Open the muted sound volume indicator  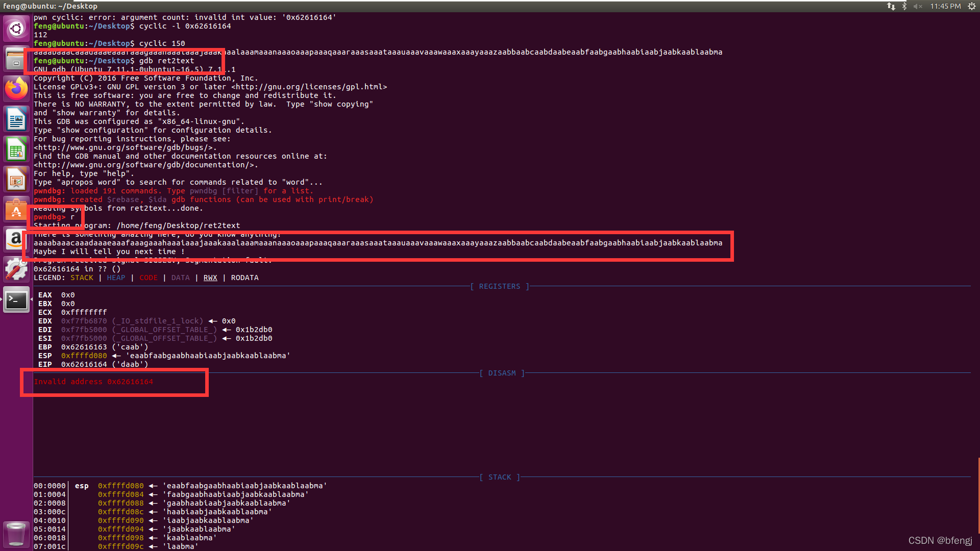(918, 6)
